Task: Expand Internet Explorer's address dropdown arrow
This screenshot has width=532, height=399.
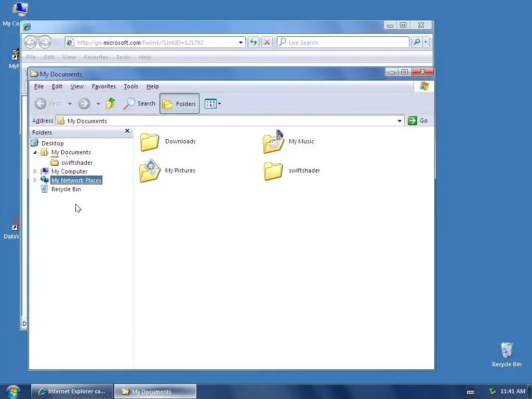Action: coord(241,43)
